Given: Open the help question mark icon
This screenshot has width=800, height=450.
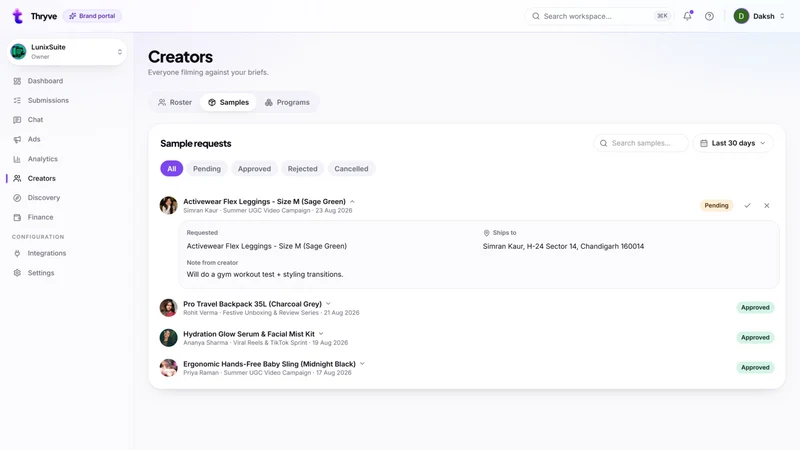Looking at the screenshot, I should tap(709, 16).
